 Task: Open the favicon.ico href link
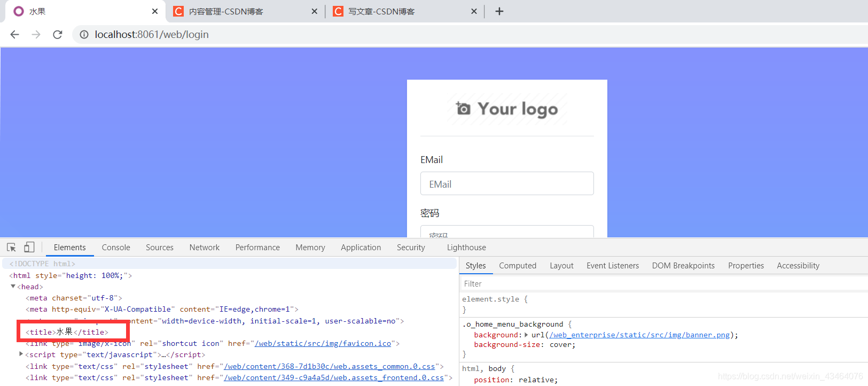tap(323, 343)
